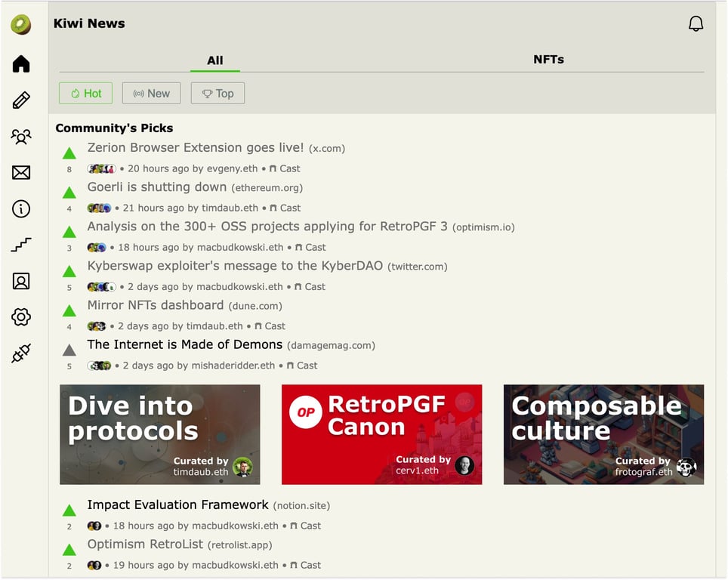Image resolution: width=728 pixels, height=580 pixels.
Task: Upvote Goerli is shutting down story
Action: point(69,193)
